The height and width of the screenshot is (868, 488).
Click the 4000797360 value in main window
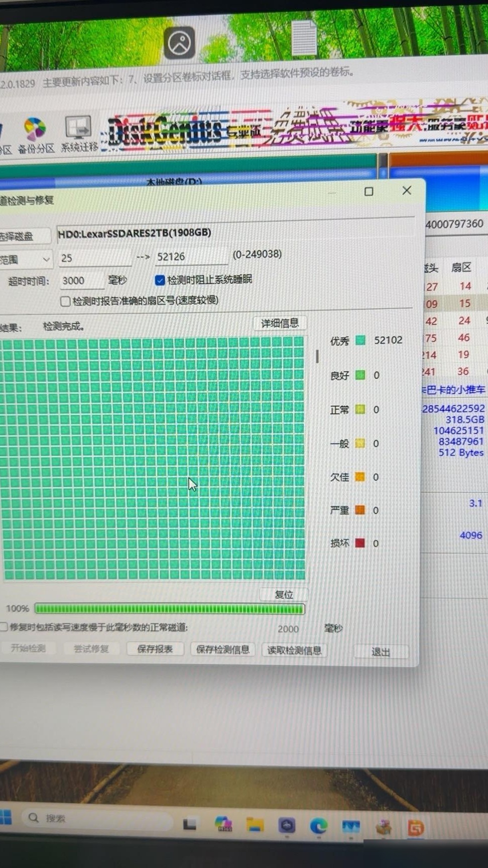(x=454, y=224)
